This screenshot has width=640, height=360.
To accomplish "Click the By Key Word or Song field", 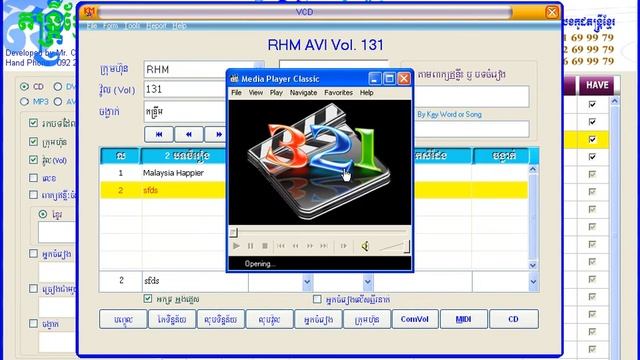I will click(472, 129).
